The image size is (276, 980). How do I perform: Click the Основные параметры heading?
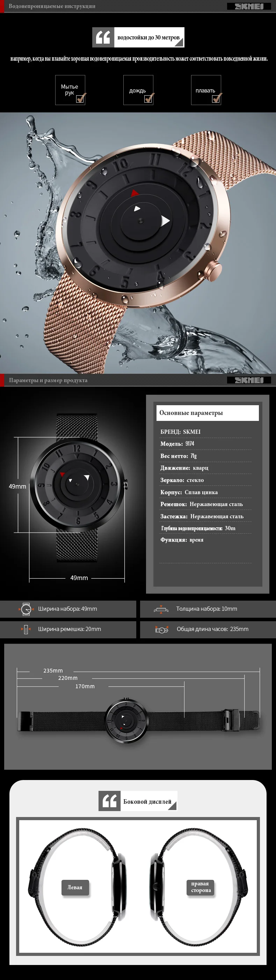[191, 413]
